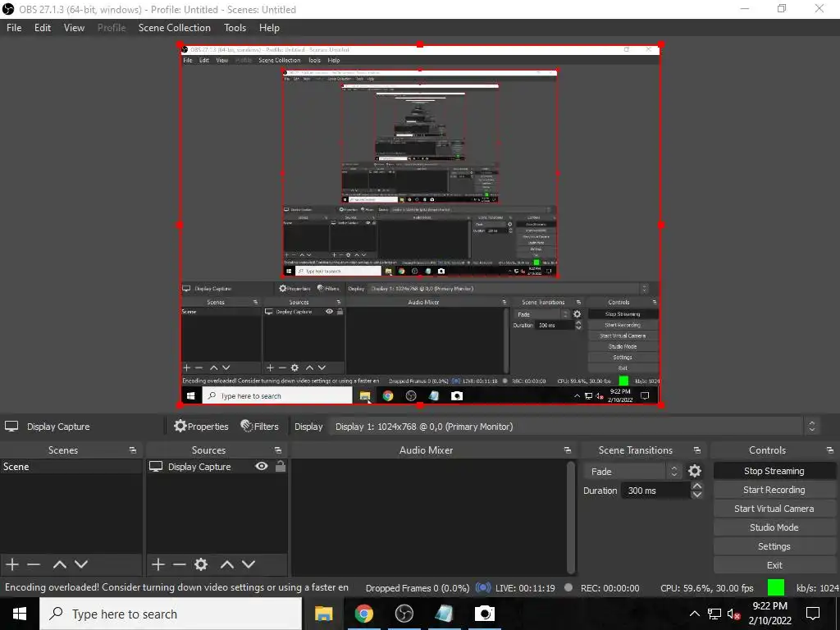Image resolution: width=840 pixels, height=630 pixels.
Task: Click the preview's top-left red resize handle
Action: [x=180, y=45]
